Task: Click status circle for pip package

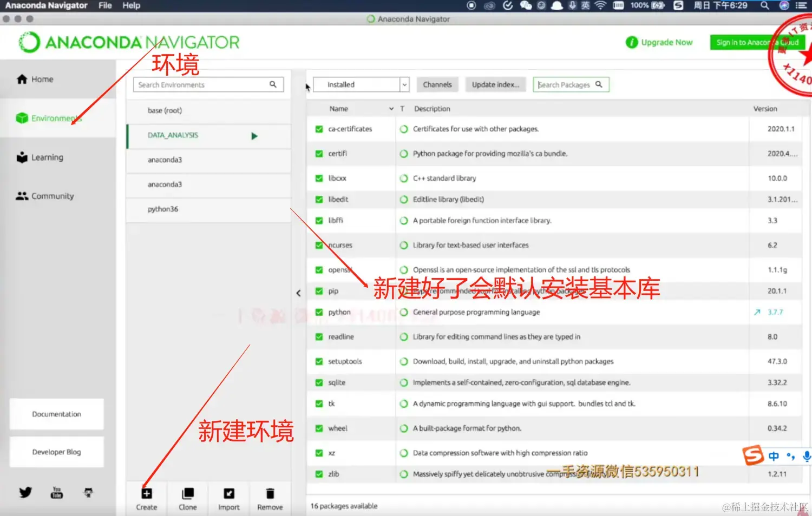Action: (x=404, y=291)
